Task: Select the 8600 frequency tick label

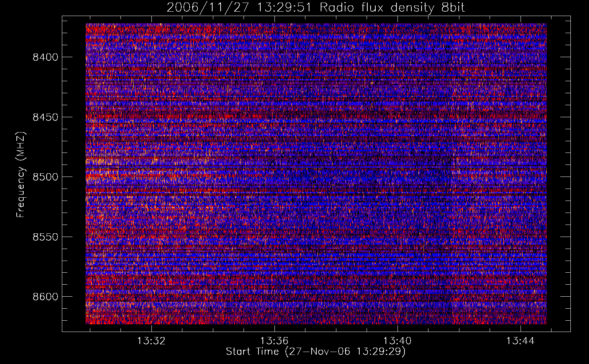Action: click(46, 297)
